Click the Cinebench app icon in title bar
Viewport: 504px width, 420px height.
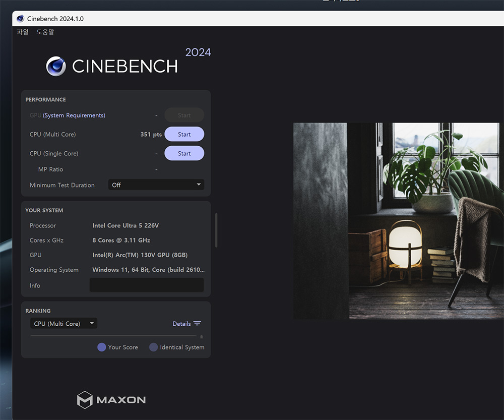coord(20,18)
